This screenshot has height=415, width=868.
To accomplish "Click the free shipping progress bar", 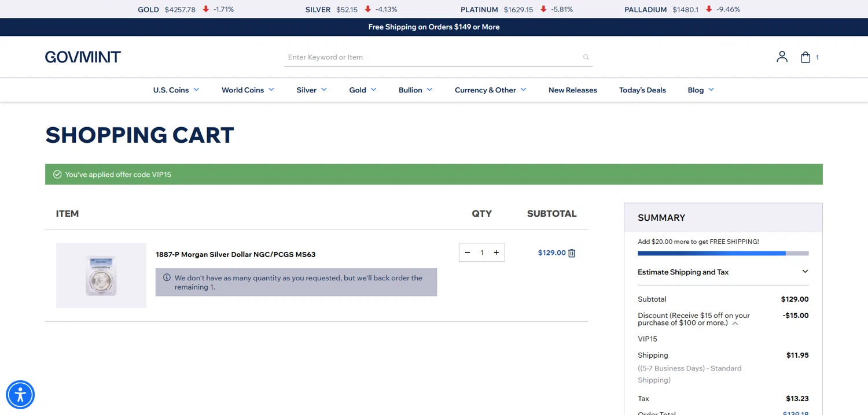I will pos(723,253).
